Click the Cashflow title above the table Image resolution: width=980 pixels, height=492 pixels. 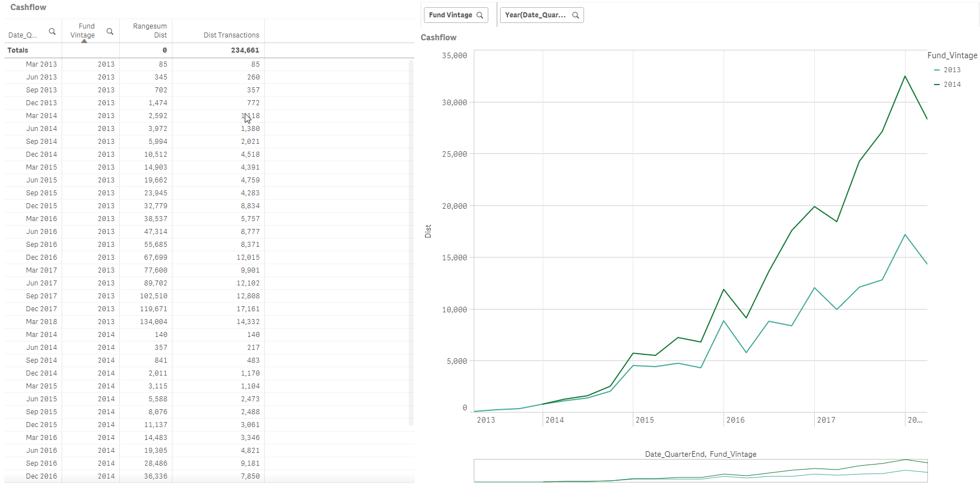[x=28, y=7]
